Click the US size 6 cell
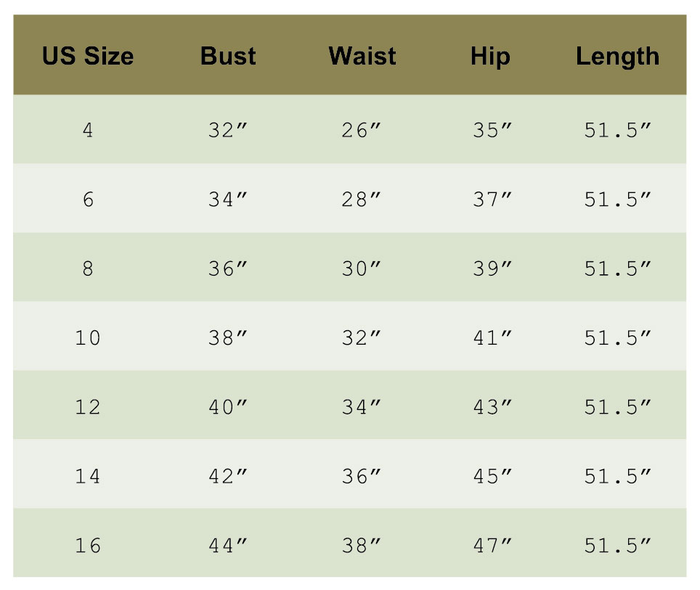Screen dimensions: 700x590 pyautogui.click(x=88, y=200)
